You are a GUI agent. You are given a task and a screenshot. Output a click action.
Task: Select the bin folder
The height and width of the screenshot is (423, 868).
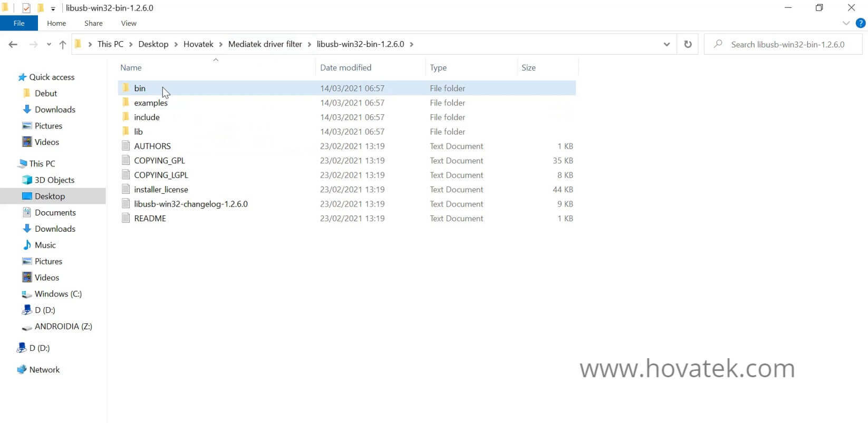coord(140,88)
